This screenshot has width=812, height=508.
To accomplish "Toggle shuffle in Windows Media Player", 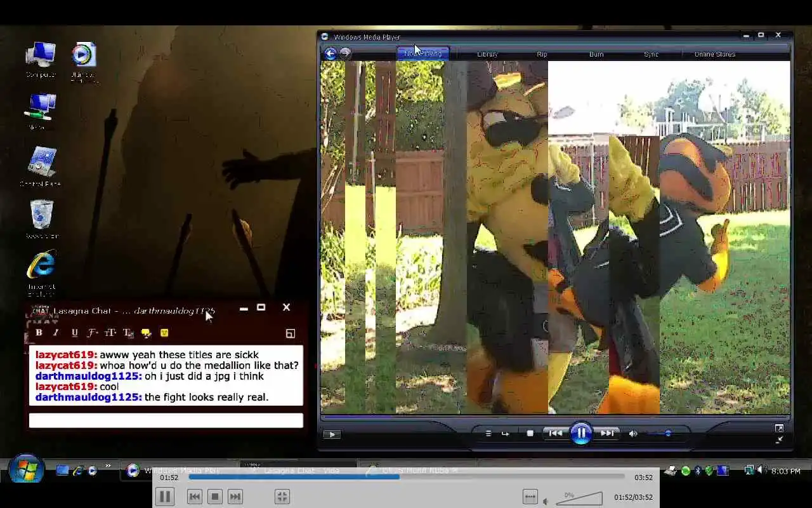I will [x=488, y=434].
